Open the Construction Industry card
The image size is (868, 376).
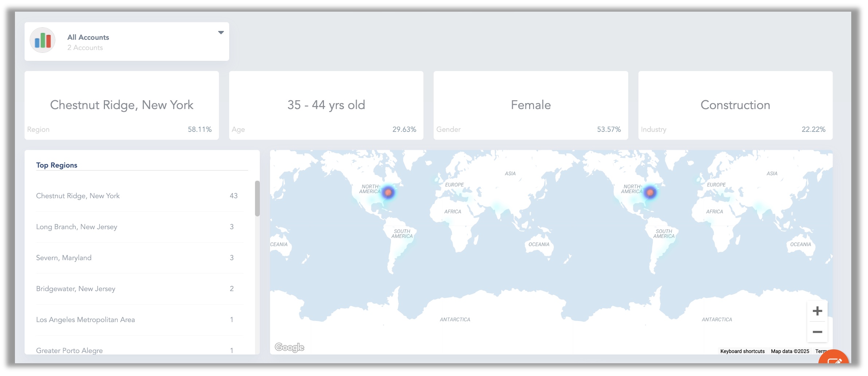[x=735, y=105]
